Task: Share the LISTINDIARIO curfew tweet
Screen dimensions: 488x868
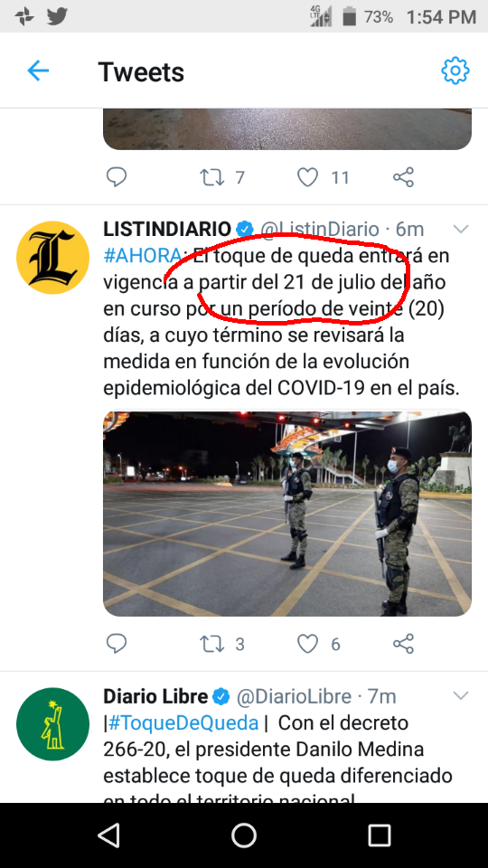Action: coord(403,644)
